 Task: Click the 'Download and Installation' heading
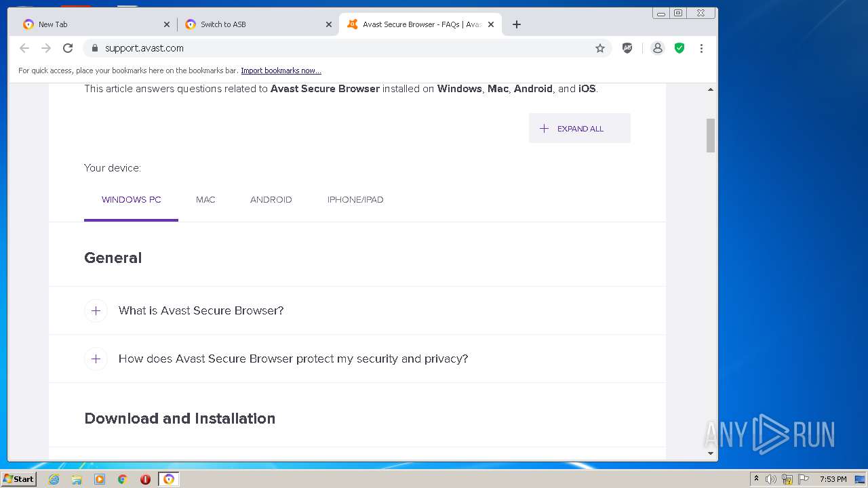(x=180, y=419)
